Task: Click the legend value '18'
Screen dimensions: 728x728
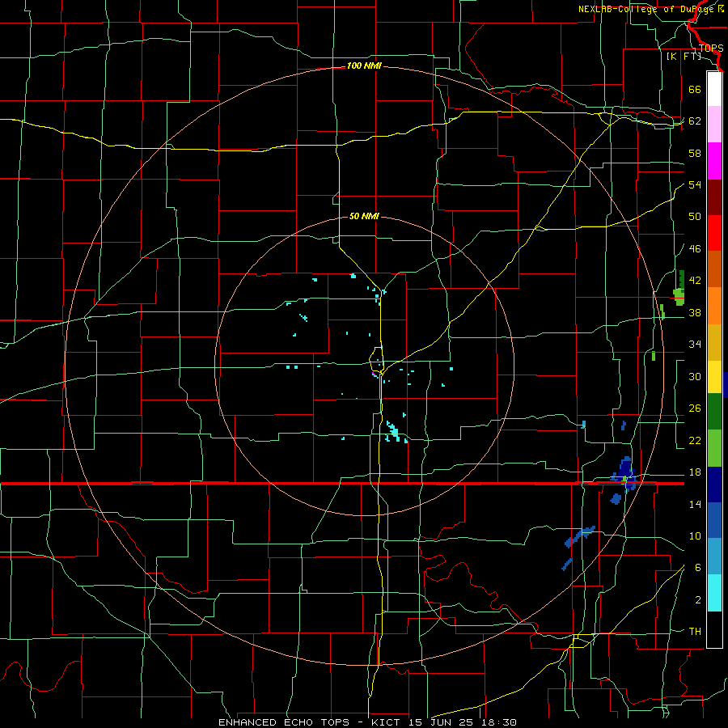Action: point(695,472)
